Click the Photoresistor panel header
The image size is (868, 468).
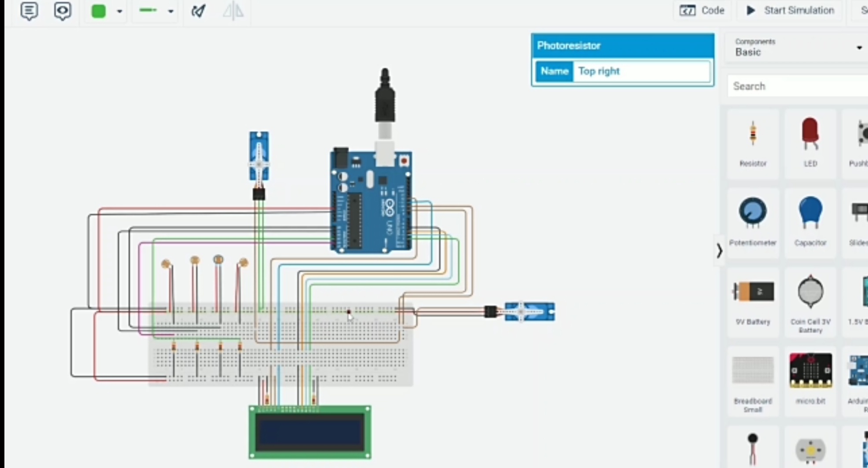click(x=622, y=46)
